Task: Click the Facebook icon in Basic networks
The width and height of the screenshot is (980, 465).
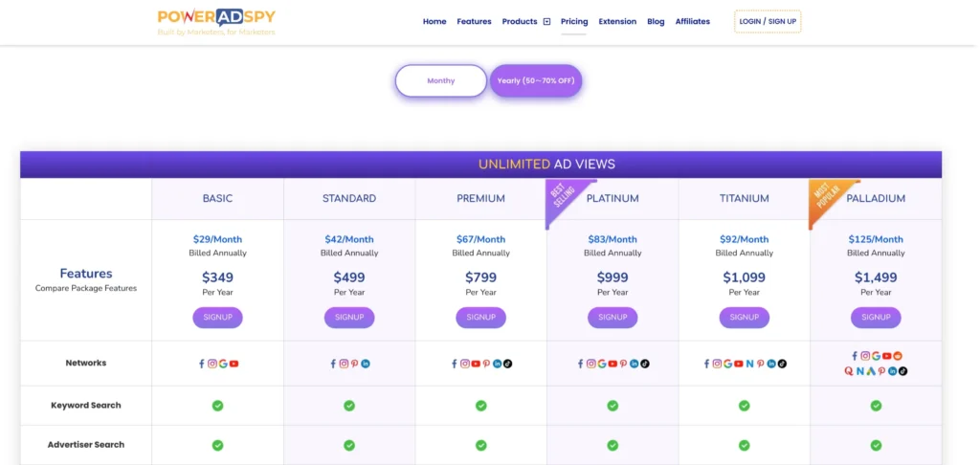Action: 202,364
